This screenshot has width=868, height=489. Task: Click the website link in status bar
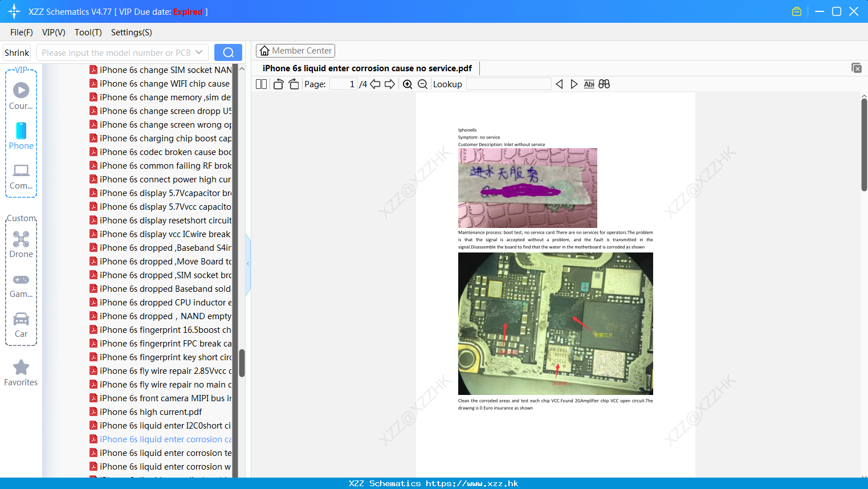[x=472, y=483]
